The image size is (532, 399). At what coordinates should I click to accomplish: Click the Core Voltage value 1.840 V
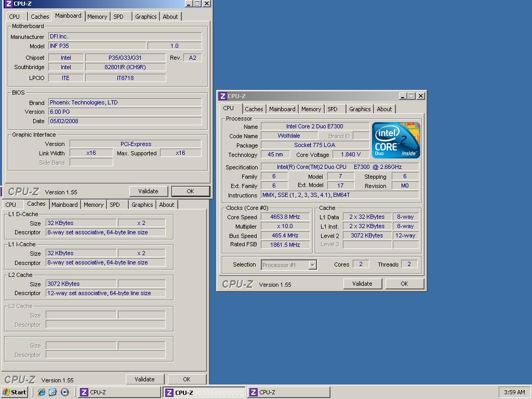pyautogui.click(x=351, y=154)
